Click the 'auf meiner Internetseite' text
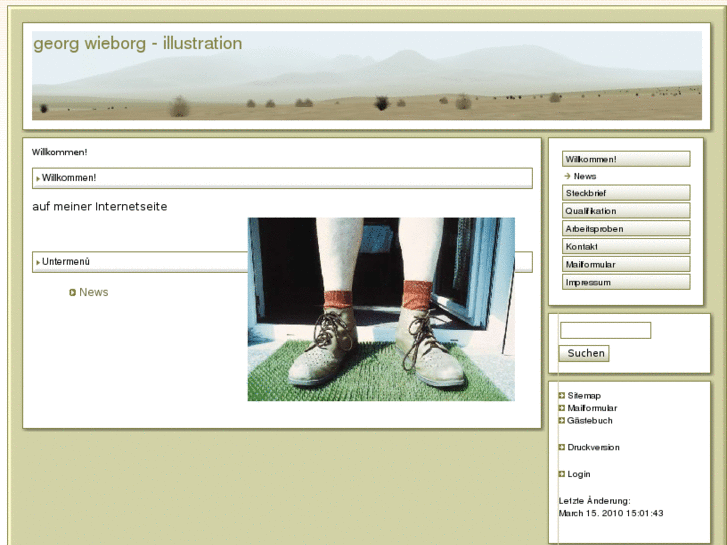The width and height of the screenshot is (727, 545). [x=100, y=206]
